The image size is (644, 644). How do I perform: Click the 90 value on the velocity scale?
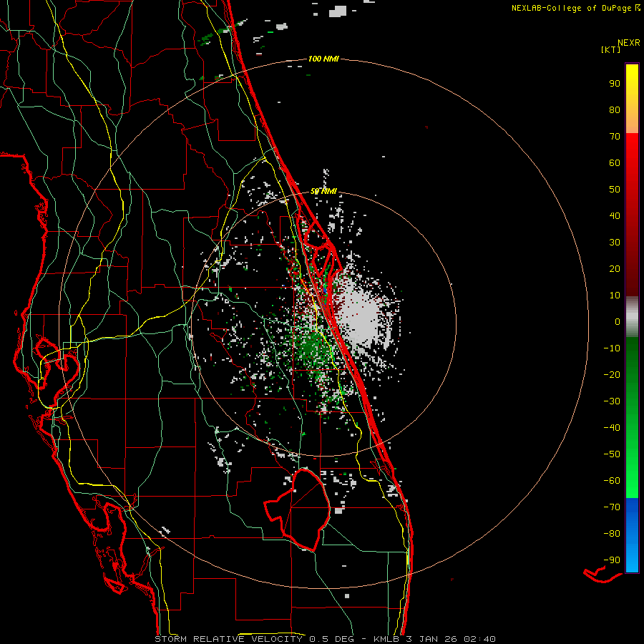tap(615, 84)
